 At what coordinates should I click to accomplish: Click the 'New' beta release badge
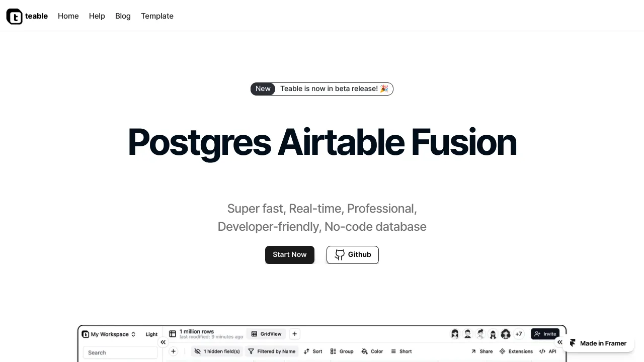[263, 88]
